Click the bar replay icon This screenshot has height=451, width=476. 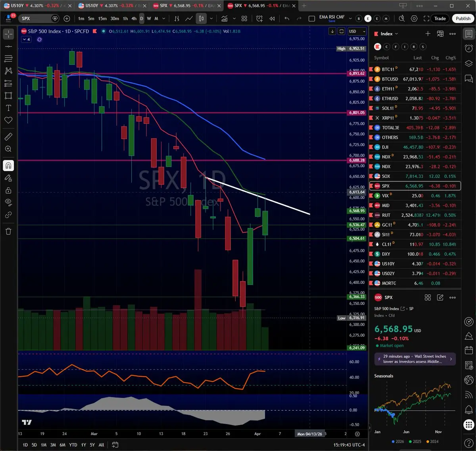pos(272,19)
